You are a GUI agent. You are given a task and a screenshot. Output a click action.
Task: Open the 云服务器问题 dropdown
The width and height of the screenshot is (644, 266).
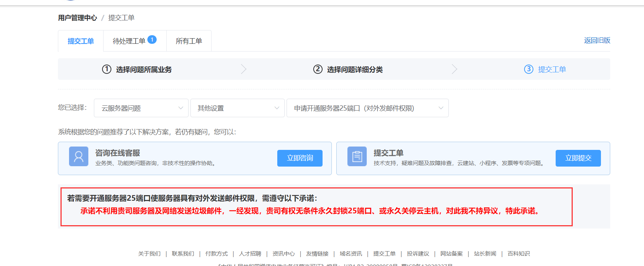pos(141,108)
